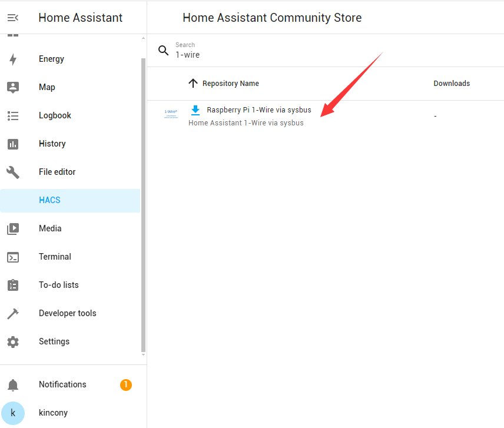Screen dimensions: 504x428
Task: Click the Downloads column header
Action: click(x=452, y=84)
